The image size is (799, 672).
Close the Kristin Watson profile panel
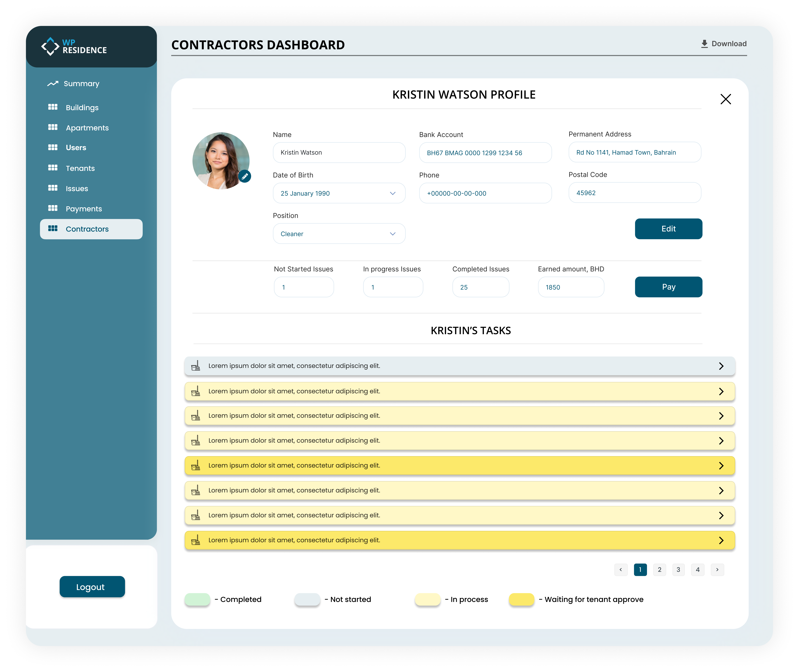tap(726, 99)
